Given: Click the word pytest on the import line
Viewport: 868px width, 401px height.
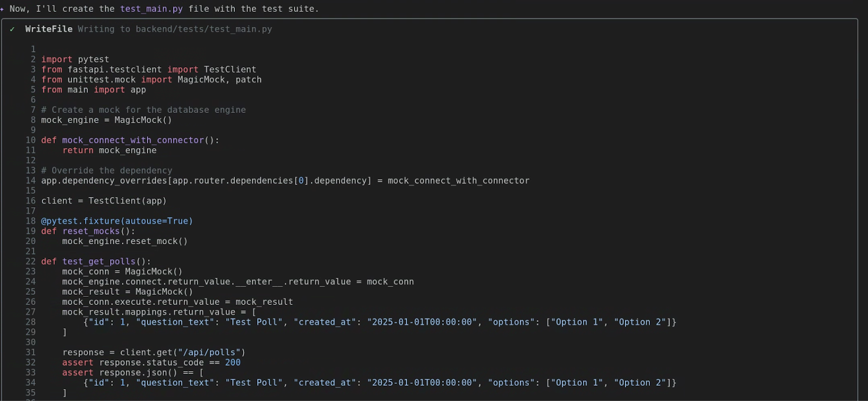Looking at the screenshot, I should click(93, 60).
